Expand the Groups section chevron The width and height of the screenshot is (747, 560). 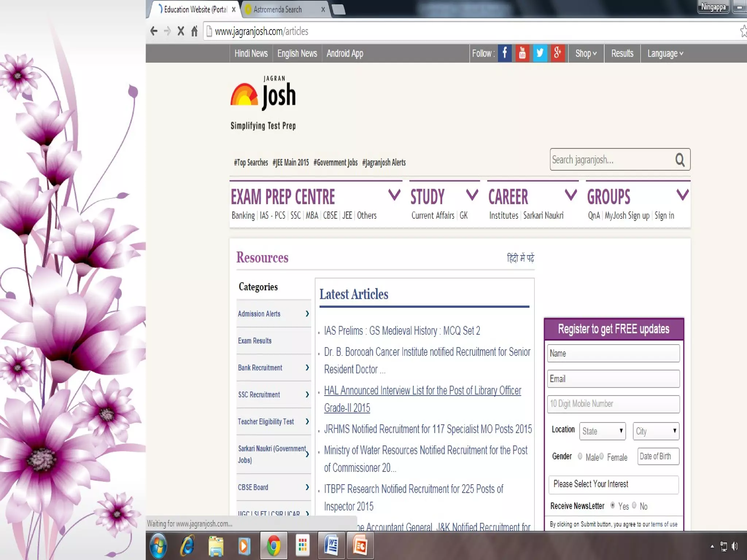pyautogui.click(x=682, y=195)
